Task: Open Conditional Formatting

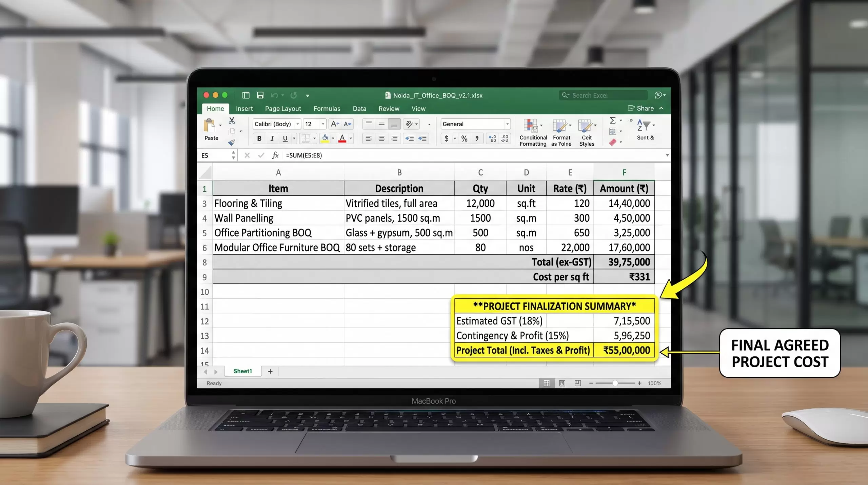Action: point(533,132)
